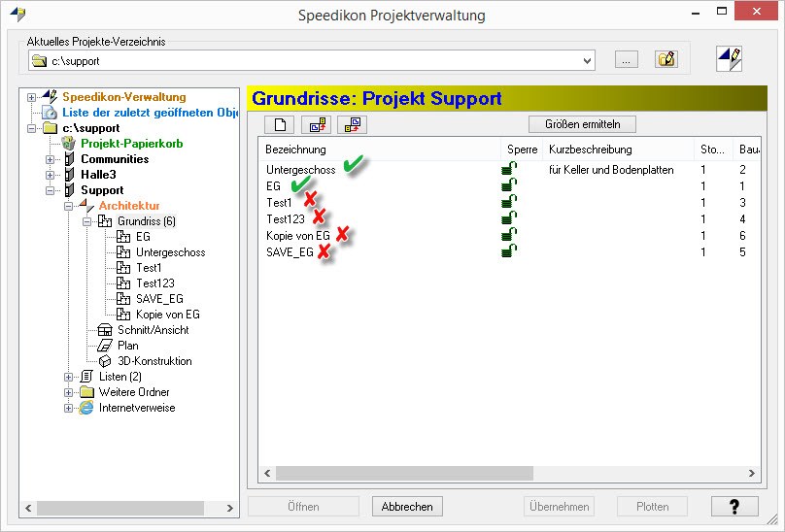Click the lock icon in Untergeschoss row
The width and height of the screenshot is (785, 532).
tap(509, 169)
